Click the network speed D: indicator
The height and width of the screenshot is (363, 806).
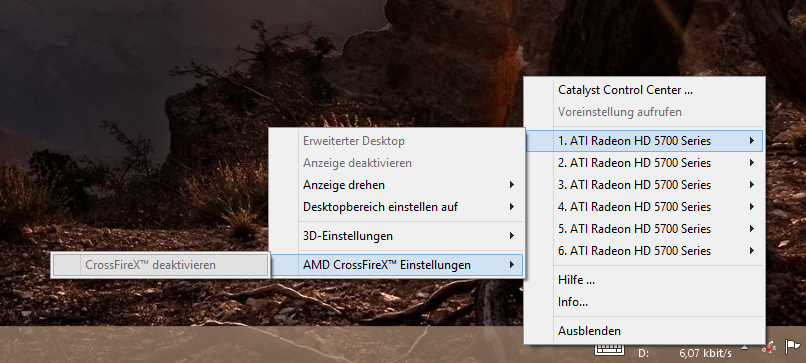click(684, 353)
